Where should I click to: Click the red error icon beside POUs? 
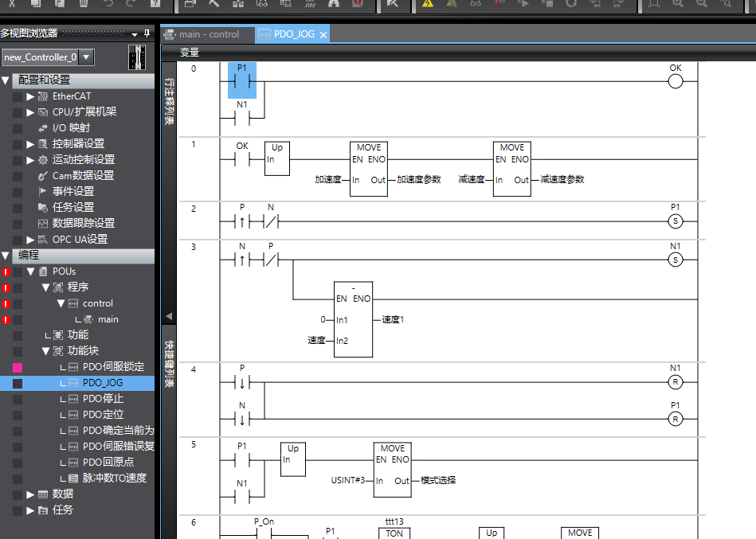pyautogui.click(x=6, y=271)
